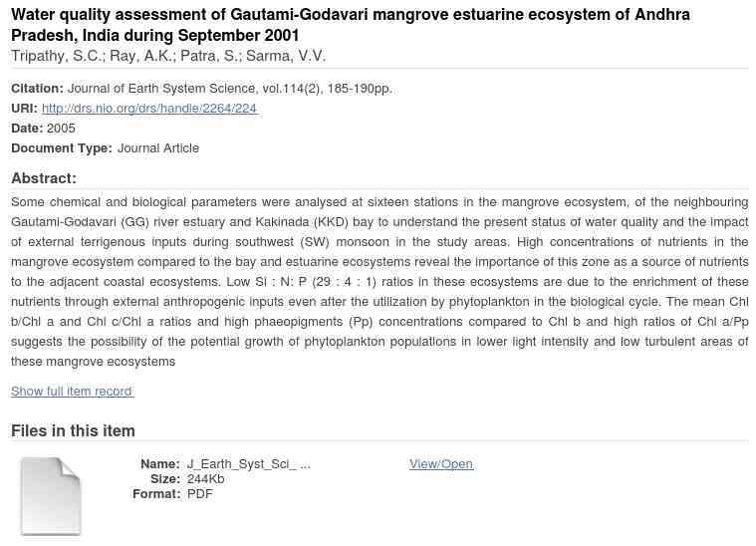Open the drs.nio.org handle URI link

point(149,109)
